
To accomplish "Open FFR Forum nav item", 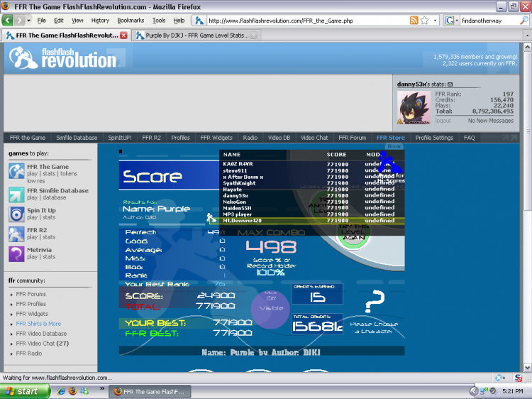I will tap(352, 138).
